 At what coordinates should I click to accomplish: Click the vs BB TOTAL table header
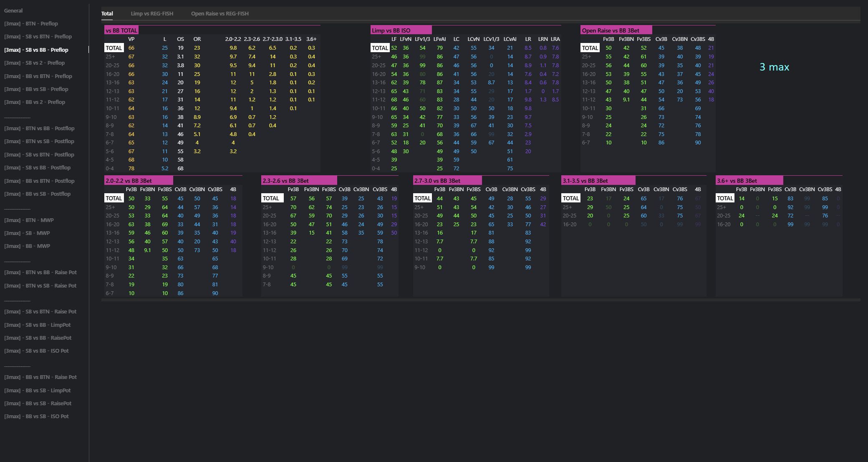pos(121,30)
